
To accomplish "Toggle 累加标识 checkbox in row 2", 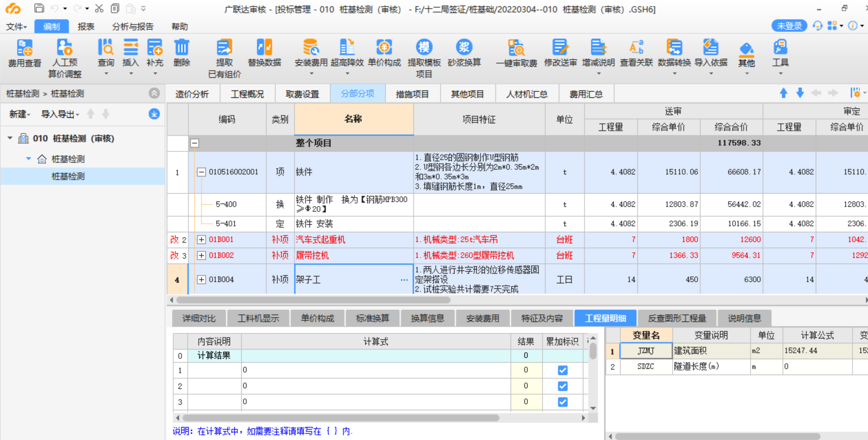I will click(563, 386).
